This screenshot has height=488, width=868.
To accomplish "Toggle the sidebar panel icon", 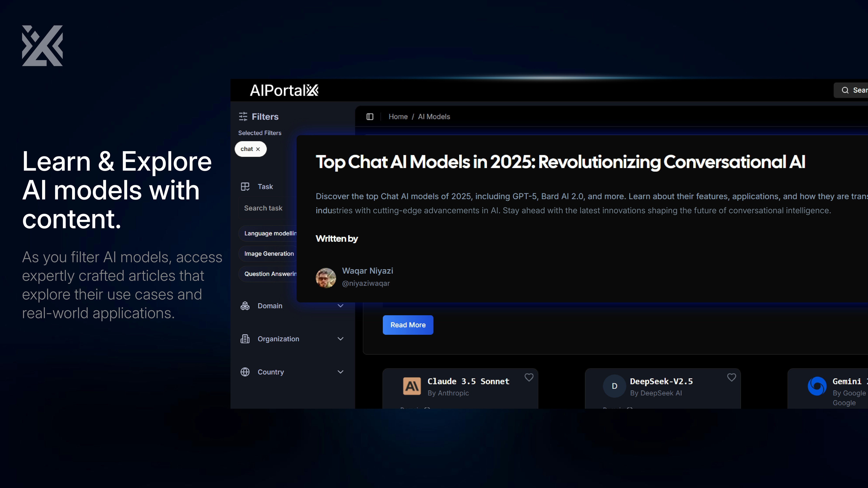I will coord(370,116).
